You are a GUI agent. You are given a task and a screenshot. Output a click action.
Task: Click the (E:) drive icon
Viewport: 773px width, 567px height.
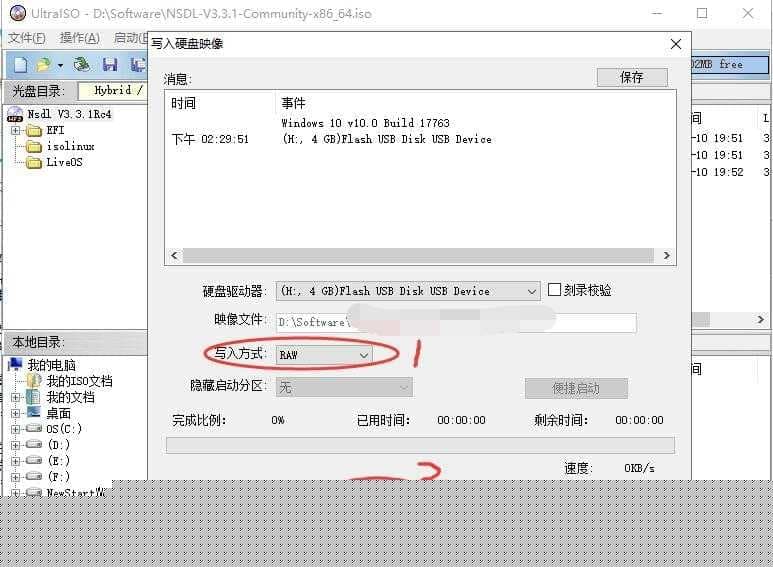tap(34, 460)
